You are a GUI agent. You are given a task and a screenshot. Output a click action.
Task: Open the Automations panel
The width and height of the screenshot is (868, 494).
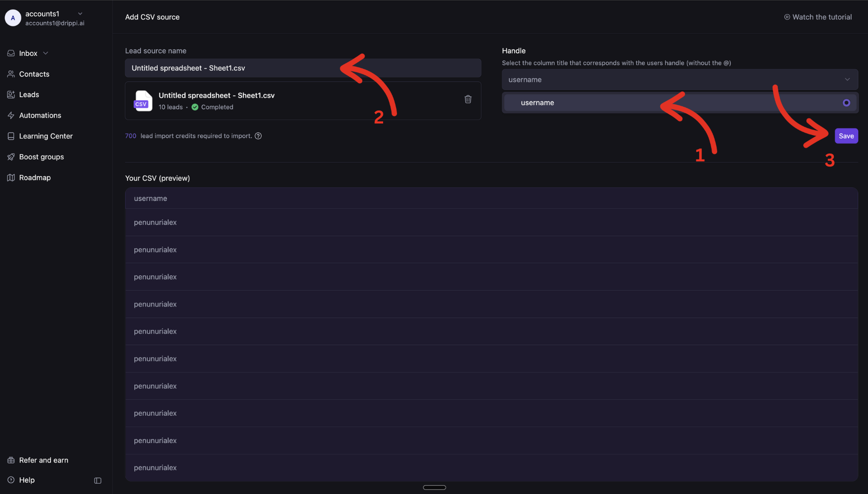(x=40, y=115)
